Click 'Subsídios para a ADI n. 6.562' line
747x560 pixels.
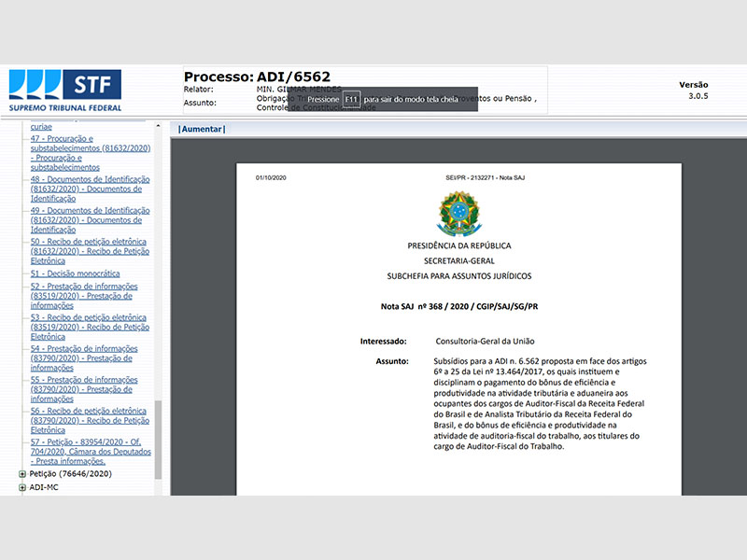coord(541,361)
